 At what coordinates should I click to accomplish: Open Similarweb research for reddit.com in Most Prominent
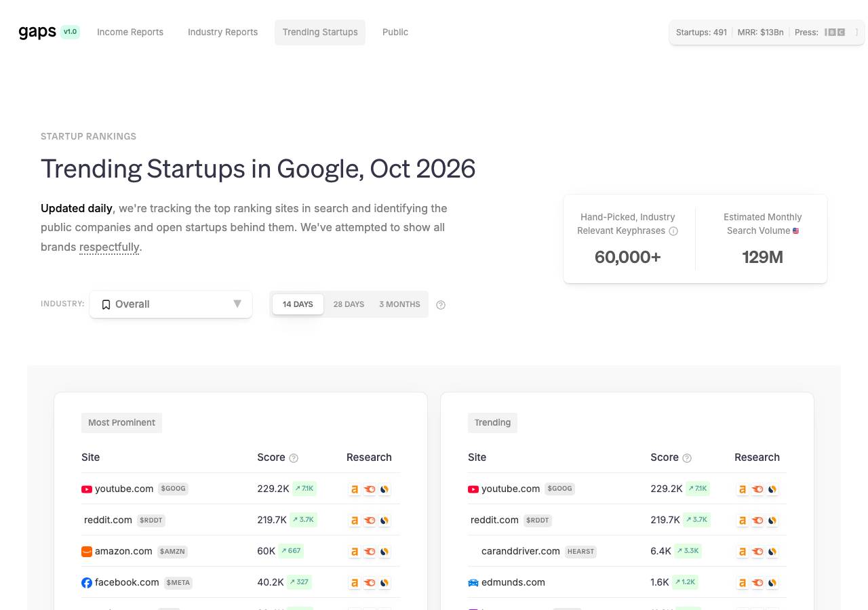pyautogui.click(x=384, y=520)
